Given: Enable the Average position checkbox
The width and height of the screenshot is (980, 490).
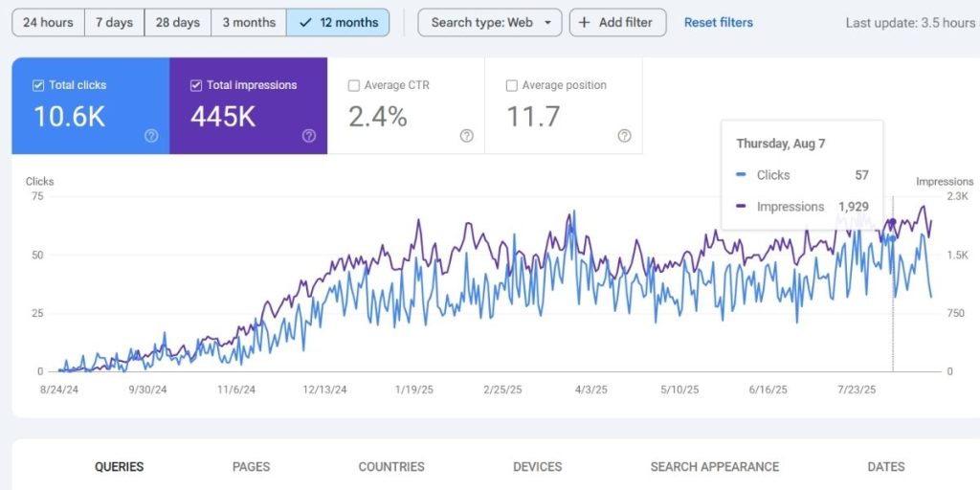Looking at the screenshot, I should click(x=511, y=85).
